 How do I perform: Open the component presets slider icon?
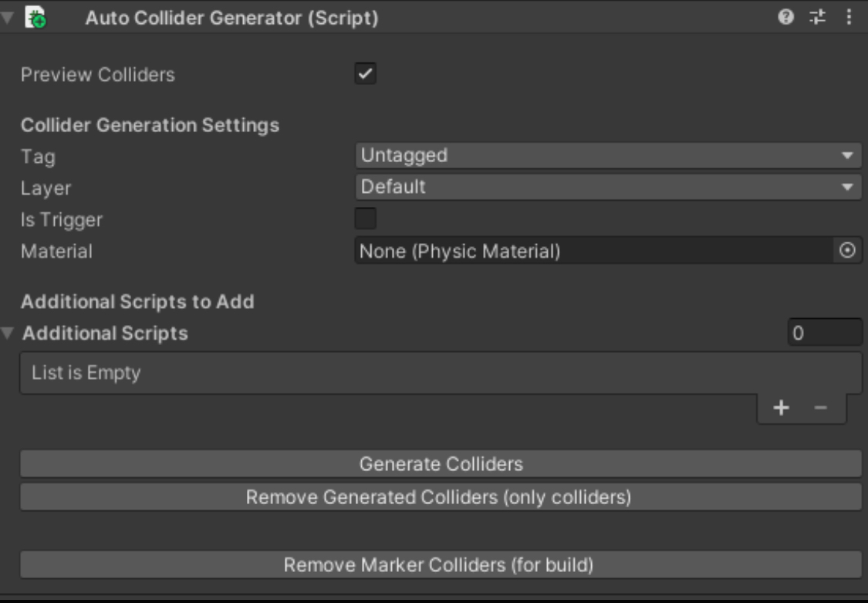tap(818, 17)
